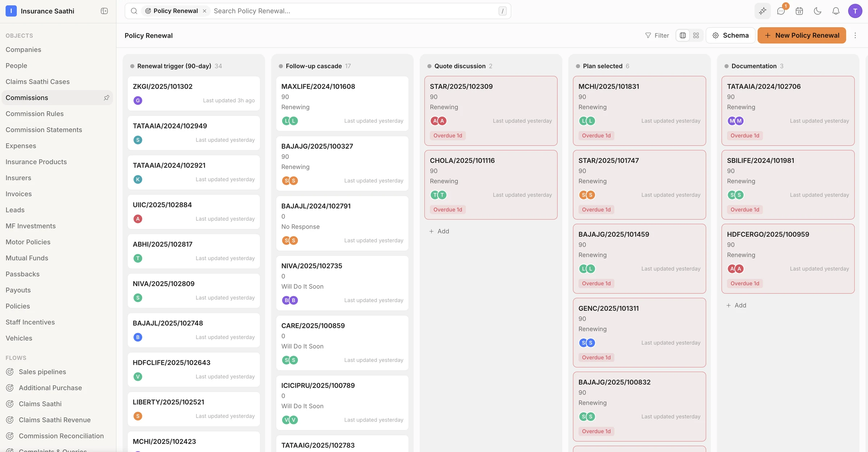Open card HDFCERGO/2025/100959

coord(788,259)
